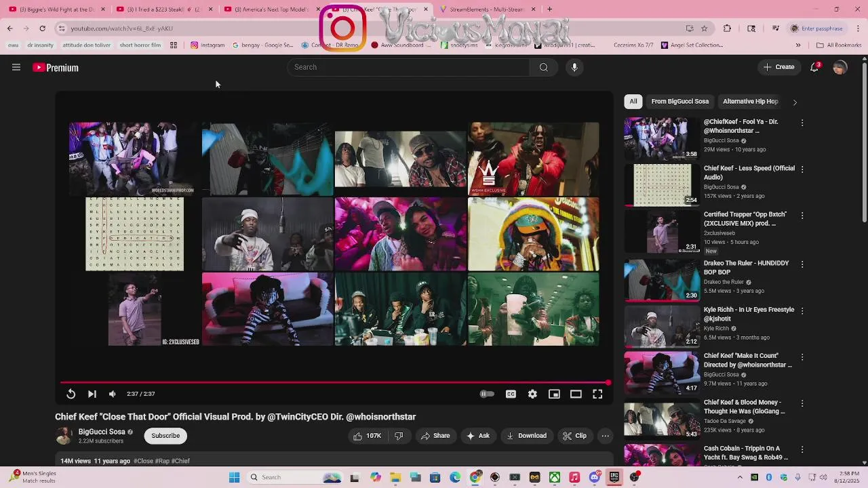Select From BigGucci Sosa chip
Screen dimensions: 868x488
[679, 102]
